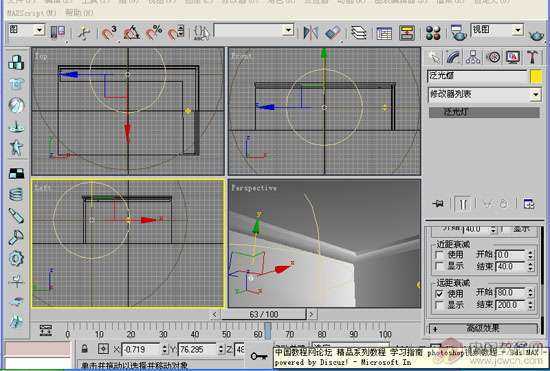
Task: Switch to the Display command panel tab
Action: click(513, 57)
